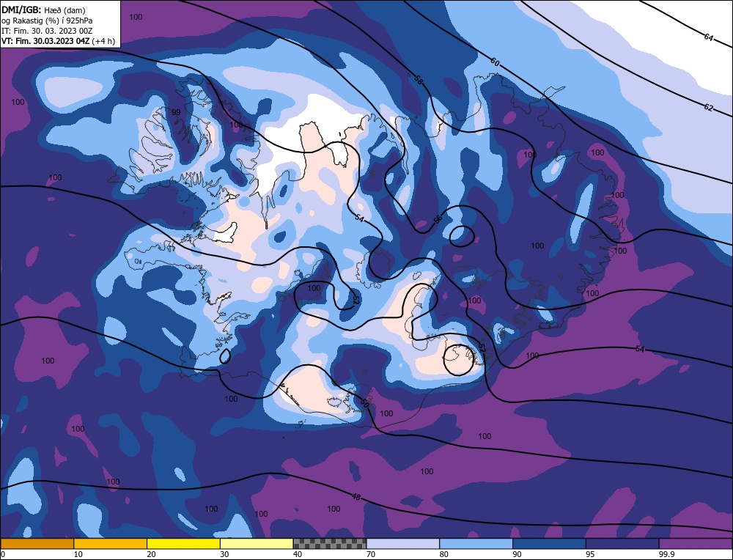Select the navy 95–99.9 legend swatch
The height and width of the screenshot is (560, 733).
click(x=622, y=544)
